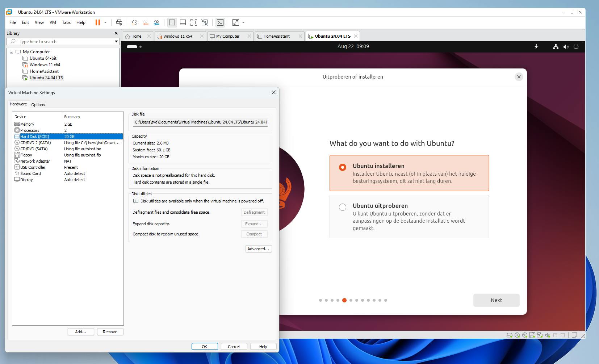Select Processors in the device list
Viewport: 599px width, 364px height.
68,130
